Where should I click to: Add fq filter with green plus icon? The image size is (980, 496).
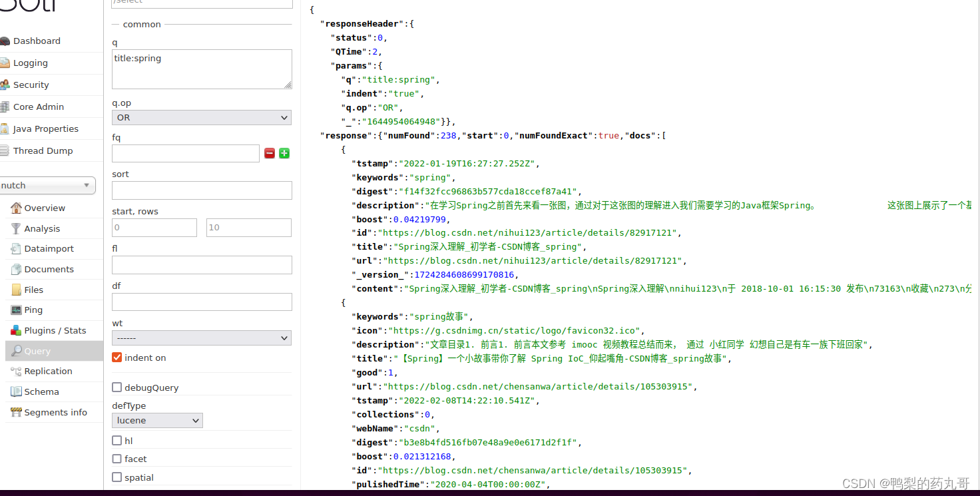(284, 153)
